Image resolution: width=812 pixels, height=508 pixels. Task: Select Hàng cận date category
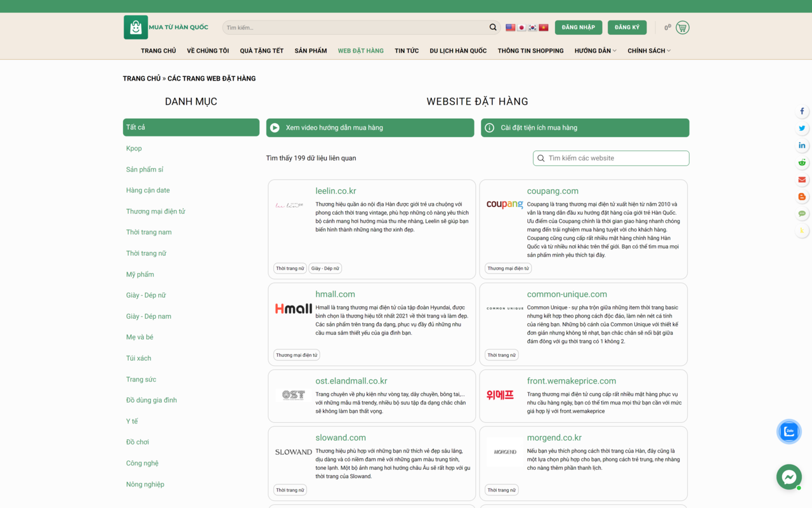tap(148, 190)
